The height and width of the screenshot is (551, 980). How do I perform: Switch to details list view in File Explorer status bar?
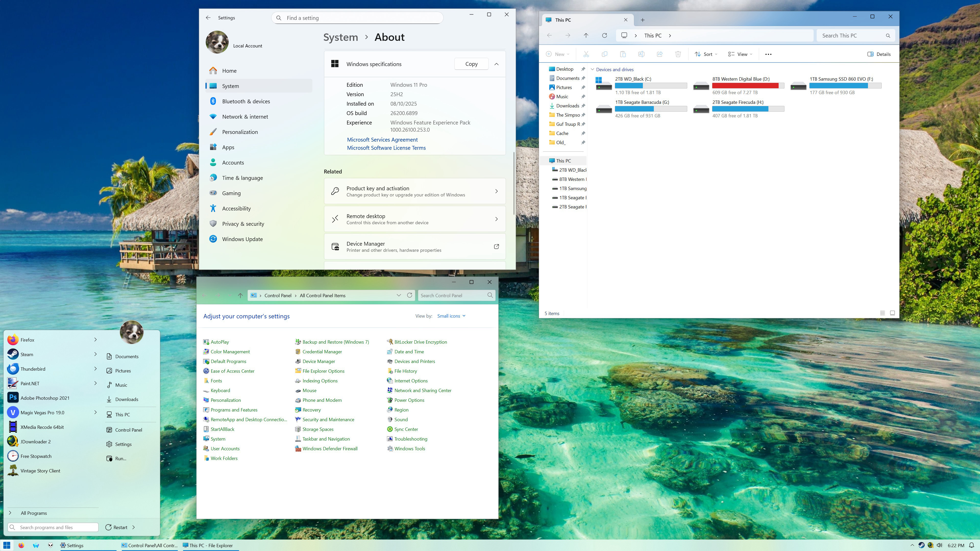coord(882,313)
